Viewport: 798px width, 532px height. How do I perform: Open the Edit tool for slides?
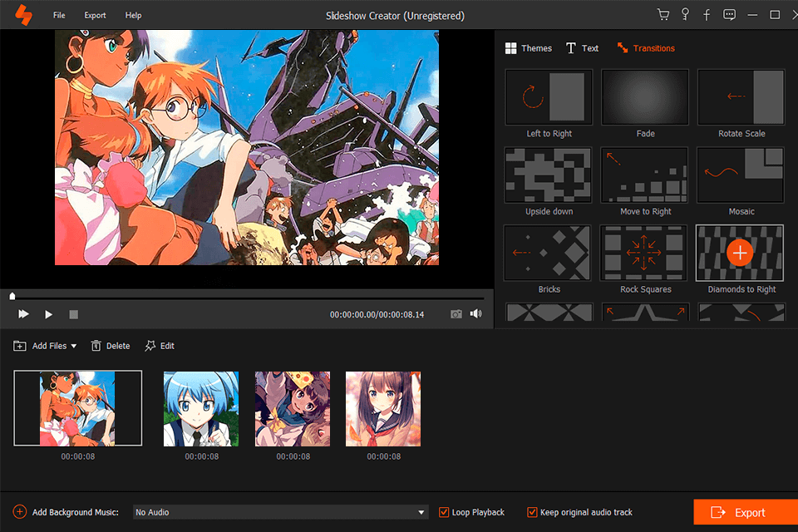coord(160,346)
